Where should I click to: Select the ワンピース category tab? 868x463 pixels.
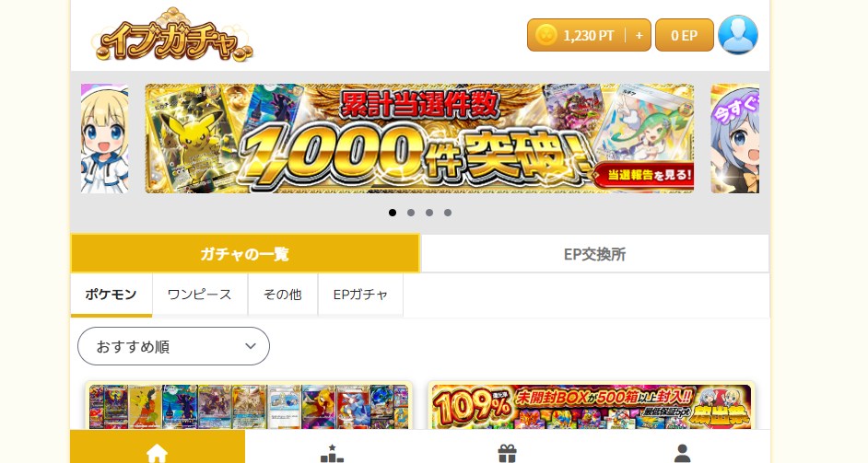pyautogui.click(x=200, y=295)
